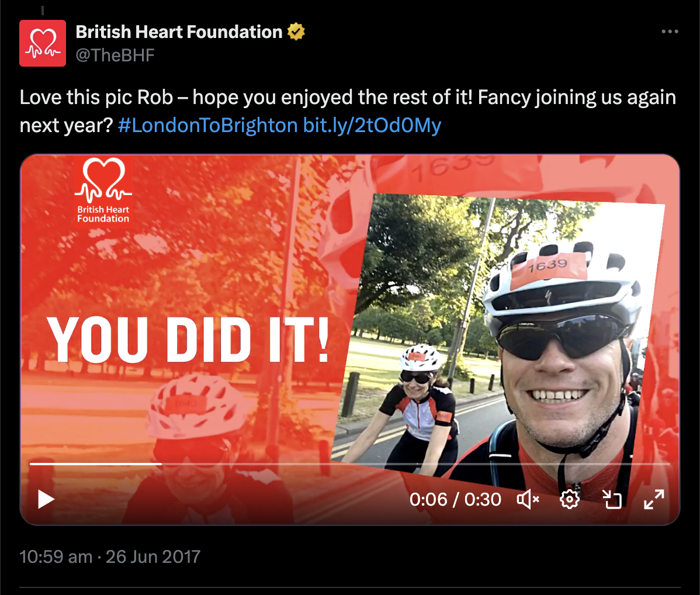The image size is (700, 595).
Task: Click the 0:06 / 0:30 time display
Action: coord(455,499)
